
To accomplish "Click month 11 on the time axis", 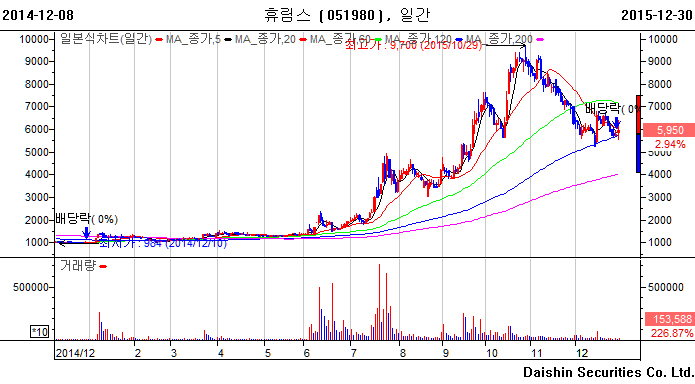I will [x=537, y=353].
